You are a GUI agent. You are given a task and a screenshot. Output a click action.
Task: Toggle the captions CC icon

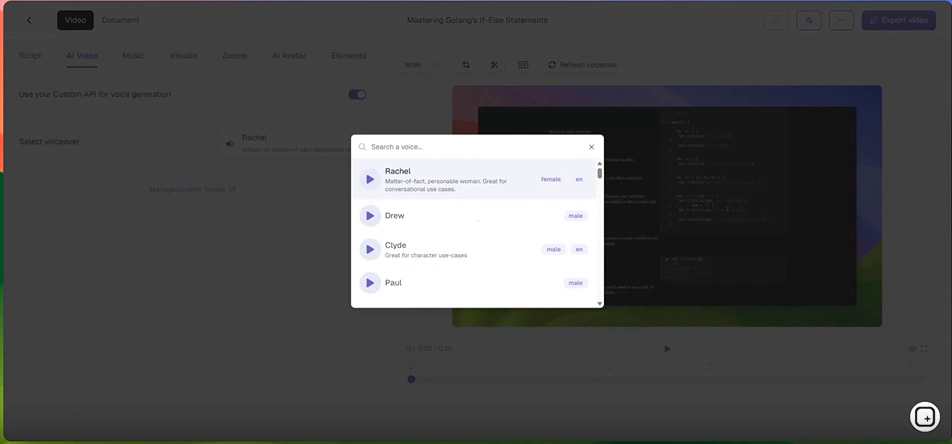pos(523,65)
